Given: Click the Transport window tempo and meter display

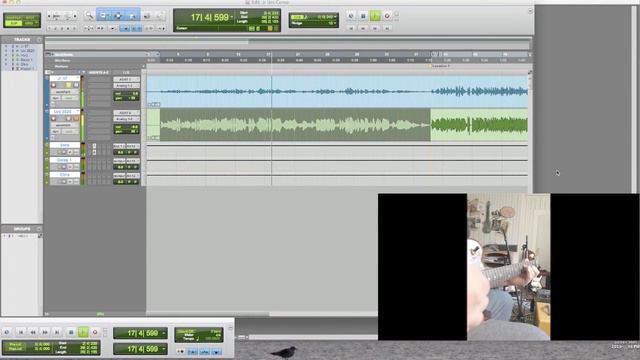Looking at the screenshot, I should (x=199, y=335).
